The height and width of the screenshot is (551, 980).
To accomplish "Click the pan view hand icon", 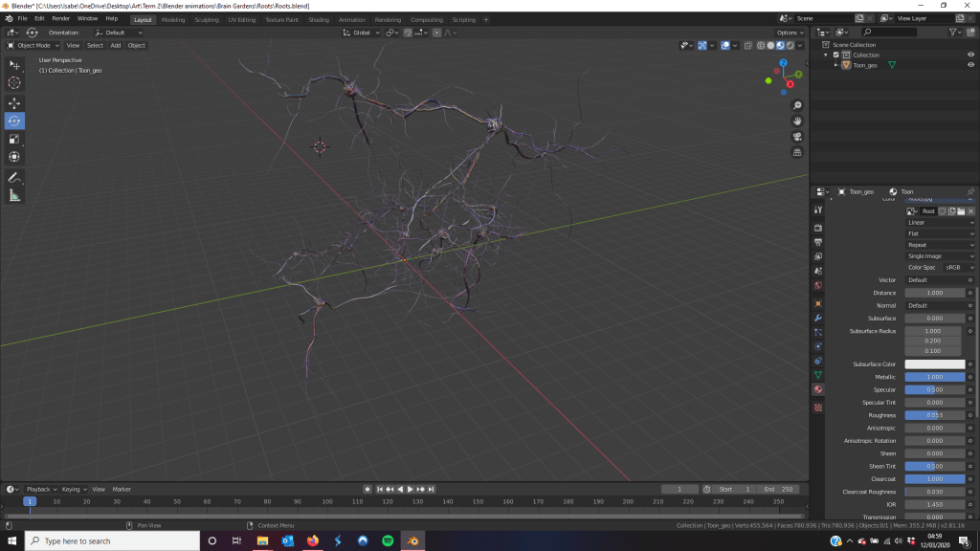I will [797, 121].
